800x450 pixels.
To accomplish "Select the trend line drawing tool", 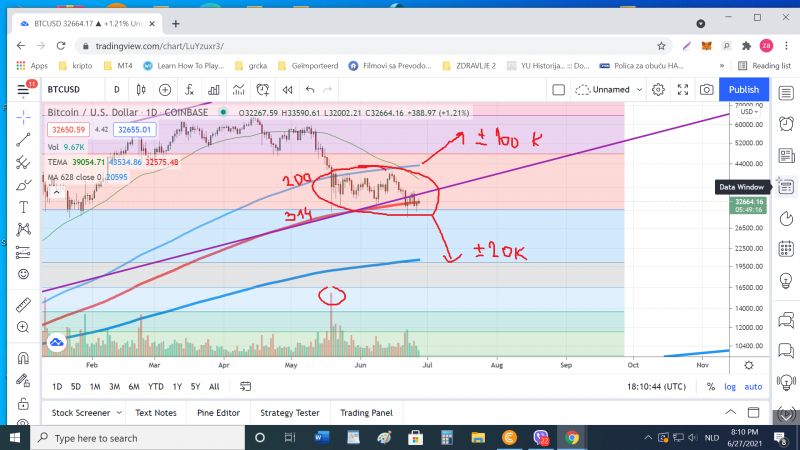I will pos(22,138).
